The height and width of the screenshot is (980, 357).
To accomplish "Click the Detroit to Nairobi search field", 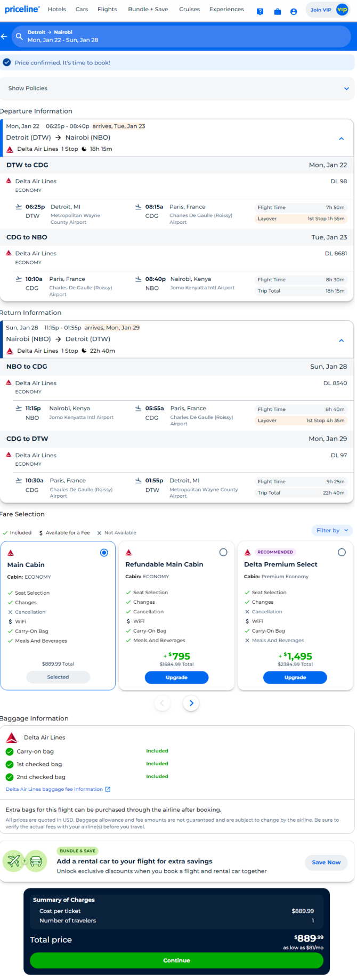I will 181,36.
